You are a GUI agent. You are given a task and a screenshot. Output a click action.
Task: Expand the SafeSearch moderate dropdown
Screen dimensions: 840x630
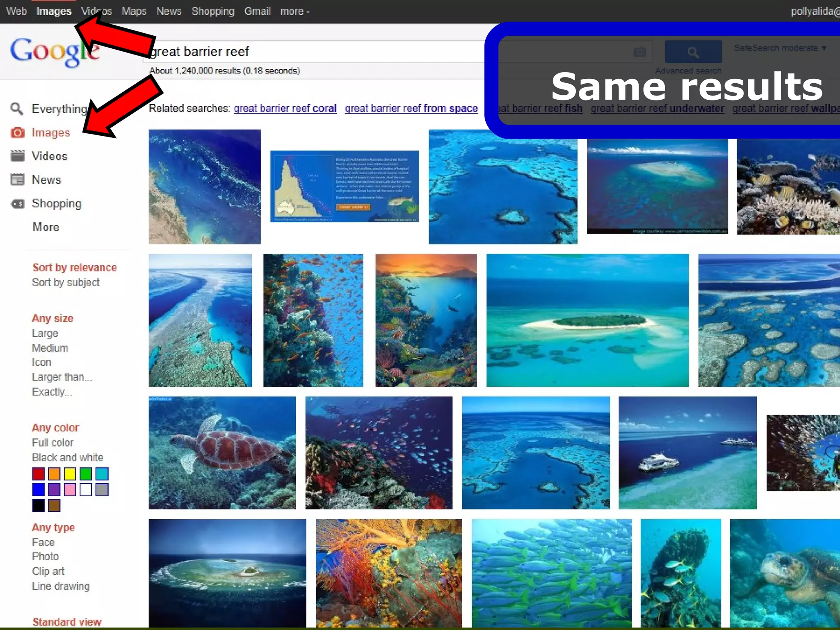pos(780,48)
